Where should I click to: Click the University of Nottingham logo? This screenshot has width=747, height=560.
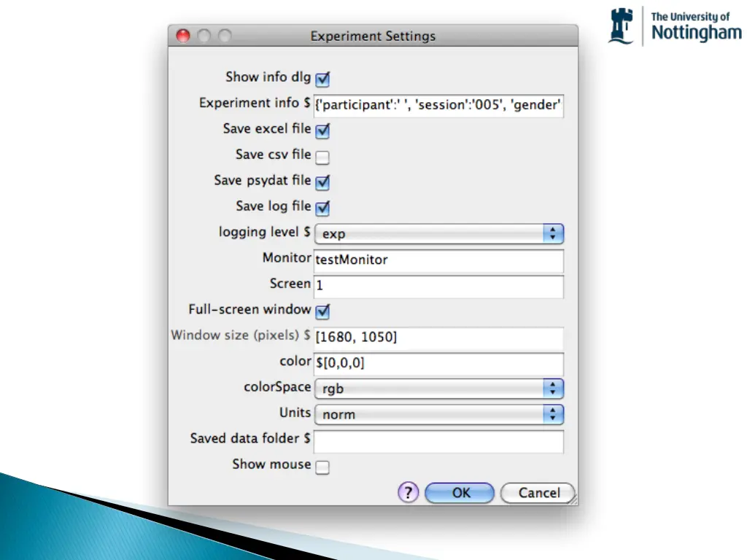pyautogui.click(x=675, y=27)
